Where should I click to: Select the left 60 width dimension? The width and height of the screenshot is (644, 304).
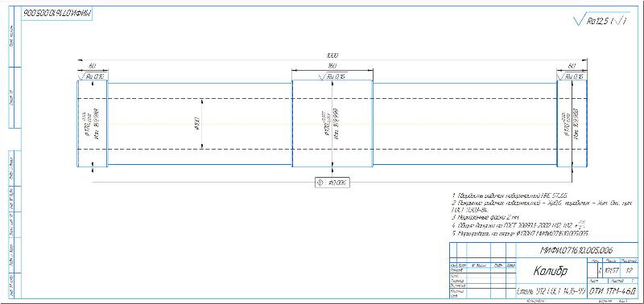coord(93,67)
